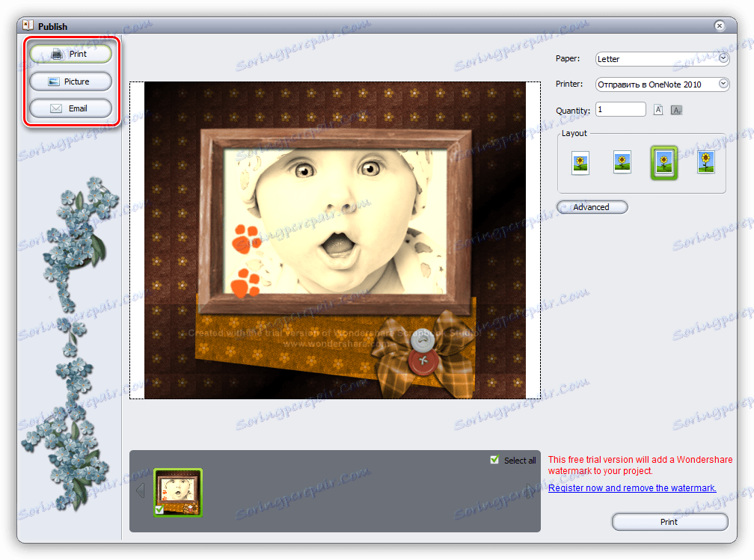Click the Print publishing option with printer icon

70,53
